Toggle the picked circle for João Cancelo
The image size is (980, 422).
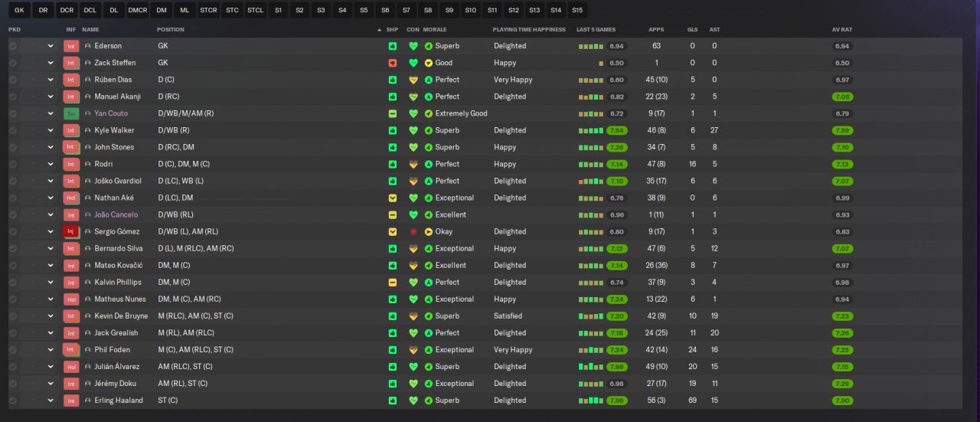pyautogui.click(x=13, y=214)
